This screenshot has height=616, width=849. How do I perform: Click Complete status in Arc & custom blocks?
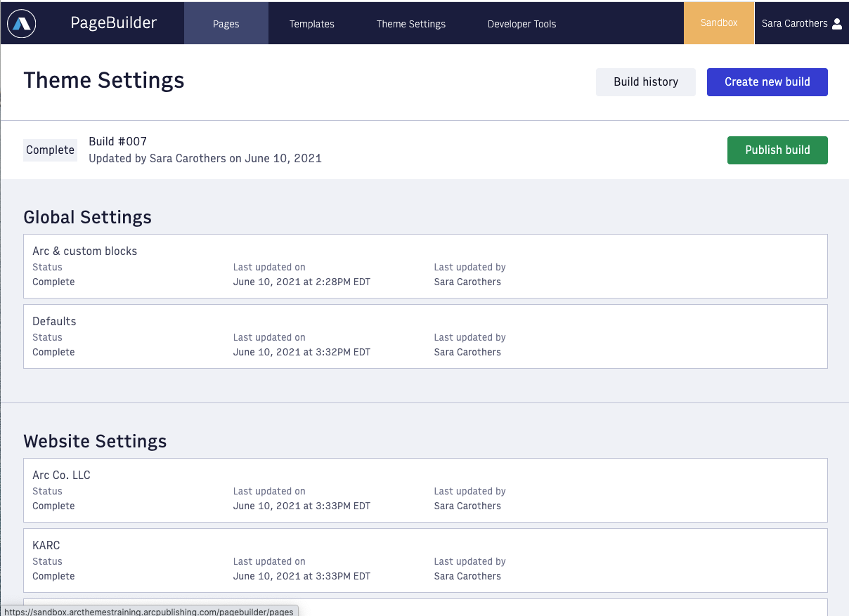[x=53, y=282]
